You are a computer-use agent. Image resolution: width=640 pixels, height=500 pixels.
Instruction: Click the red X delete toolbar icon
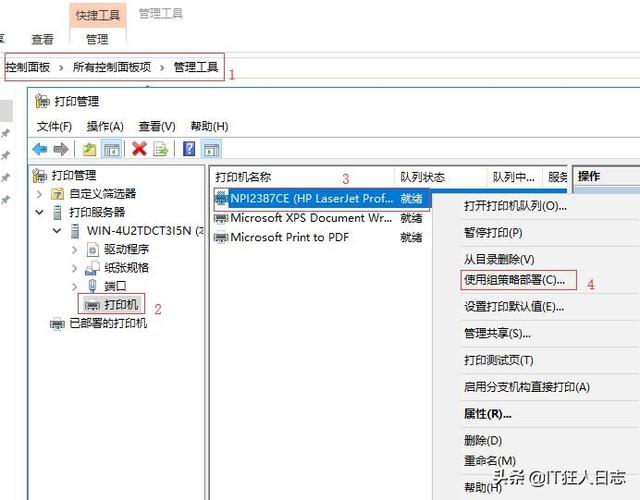tap(139, 149)
